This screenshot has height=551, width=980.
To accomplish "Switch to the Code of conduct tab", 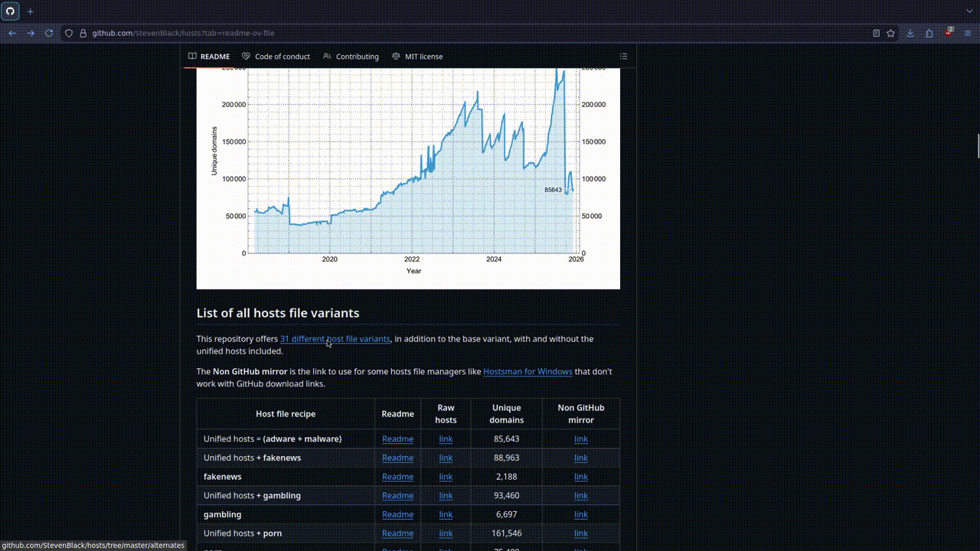I will (x=276, y=57).
